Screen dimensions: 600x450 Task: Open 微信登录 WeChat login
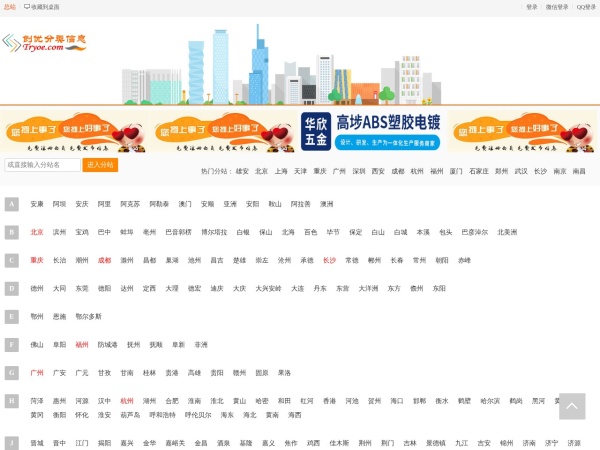click(557, 6)
